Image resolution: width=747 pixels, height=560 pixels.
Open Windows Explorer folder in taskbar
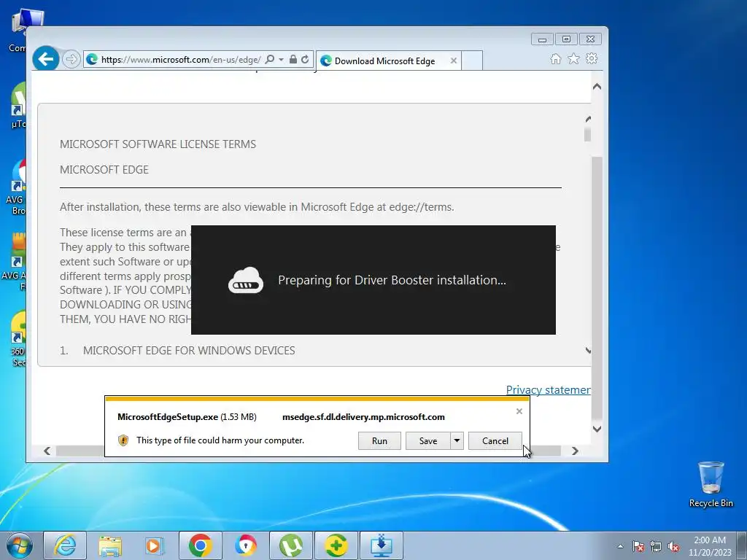pyautogui.click(x=110, y=545)
